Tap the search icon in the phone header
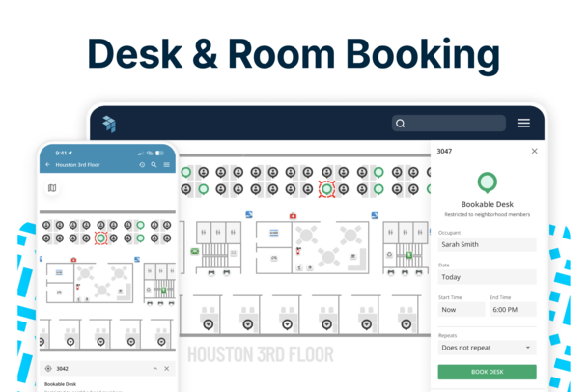588x392 pixels. tap(154, 165)
